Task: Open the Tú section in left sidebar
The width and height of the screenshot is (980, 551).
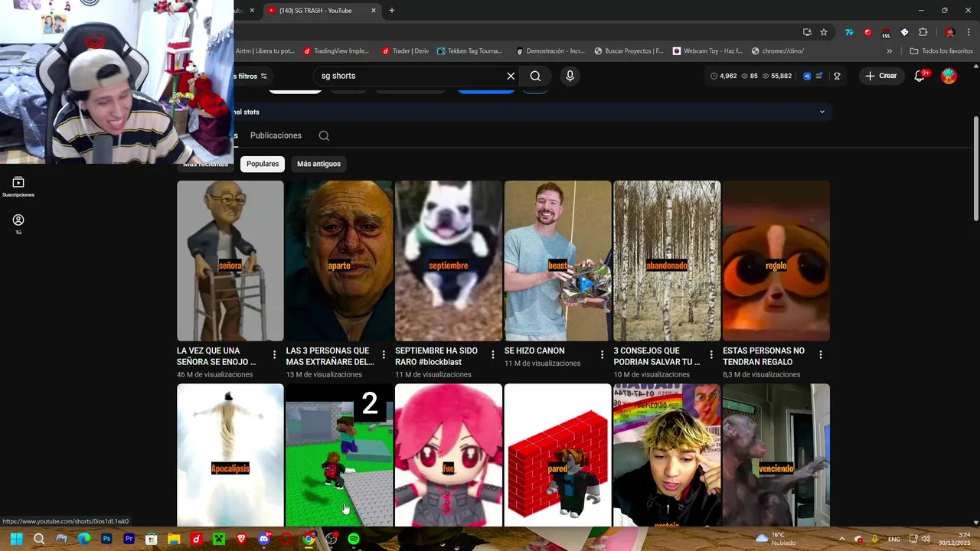Action: pyautogui.click(x=18, y=224)
